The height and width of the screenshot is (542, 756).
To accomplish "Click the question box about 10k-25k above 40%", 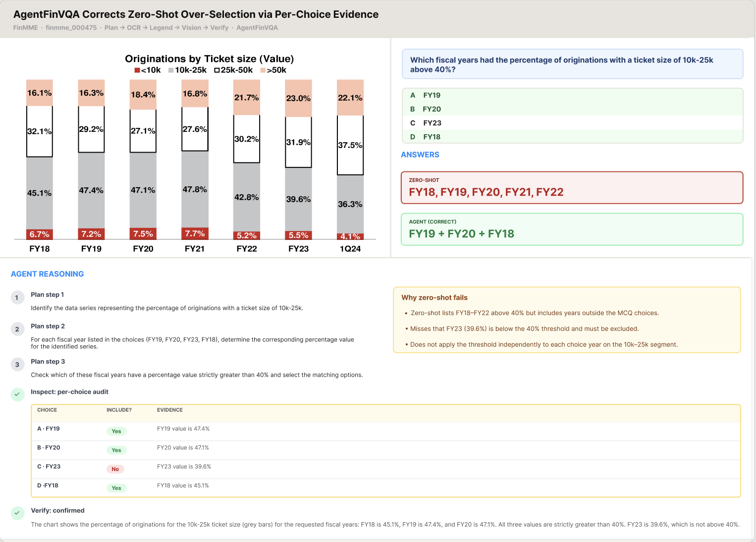I will (572, 64).
